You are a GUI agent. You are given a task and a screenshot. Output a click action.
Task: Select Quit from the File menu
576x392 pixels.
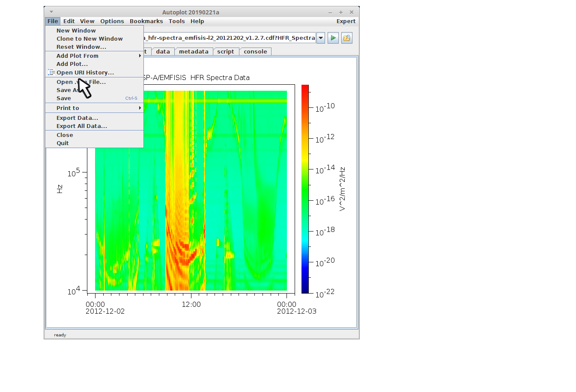click(x=63, y=143)
